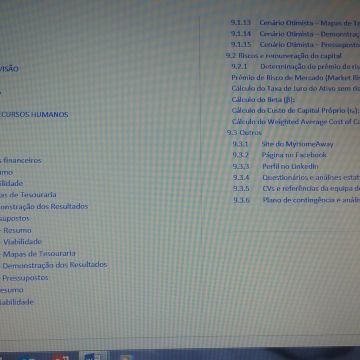
Task: Jump to Cálculo do Weighted Average Cost entry
Action: click(296, 122)
